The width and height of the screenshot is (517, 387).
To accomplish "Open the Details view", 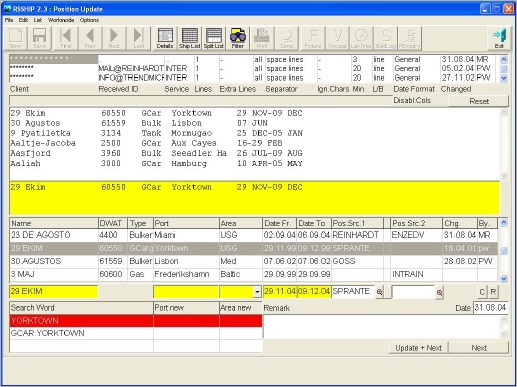I will 165,39.
